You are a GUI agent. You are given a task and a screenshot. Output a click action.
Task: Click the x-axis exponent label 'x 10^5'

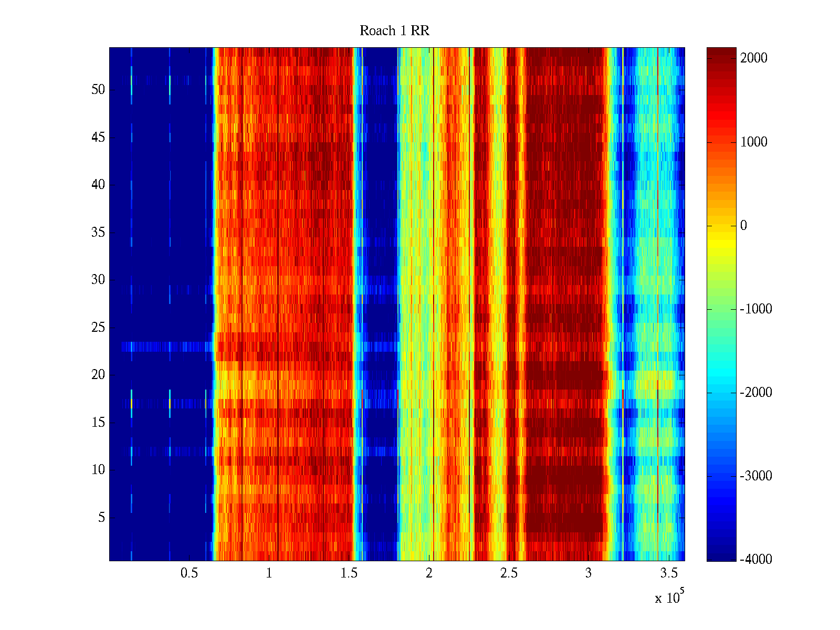(669, 597)
